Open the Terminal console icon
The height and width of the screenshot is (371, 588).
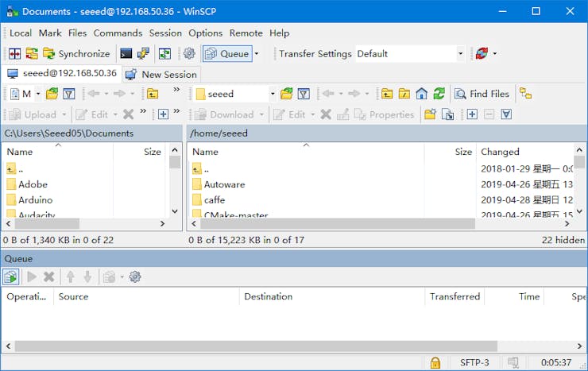(x=126, y=54)
